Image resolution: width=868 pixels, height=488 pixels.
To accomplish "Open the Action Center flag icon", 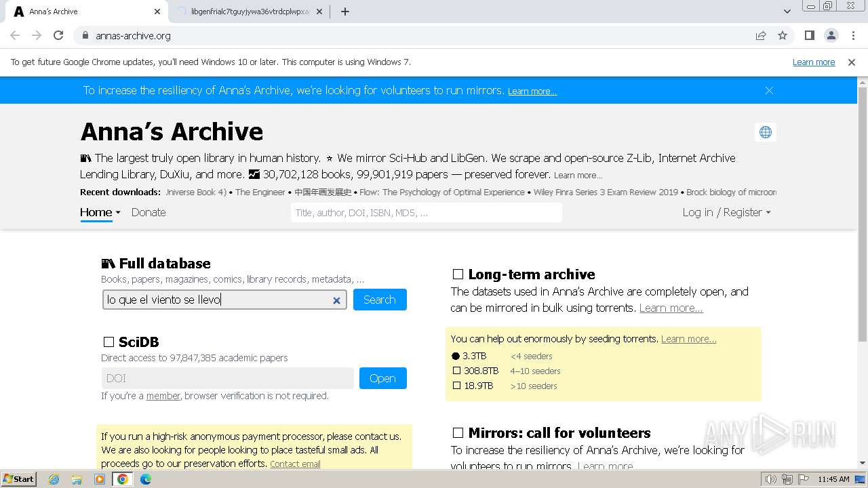I will pyautogui.click(x=804, y=479).
